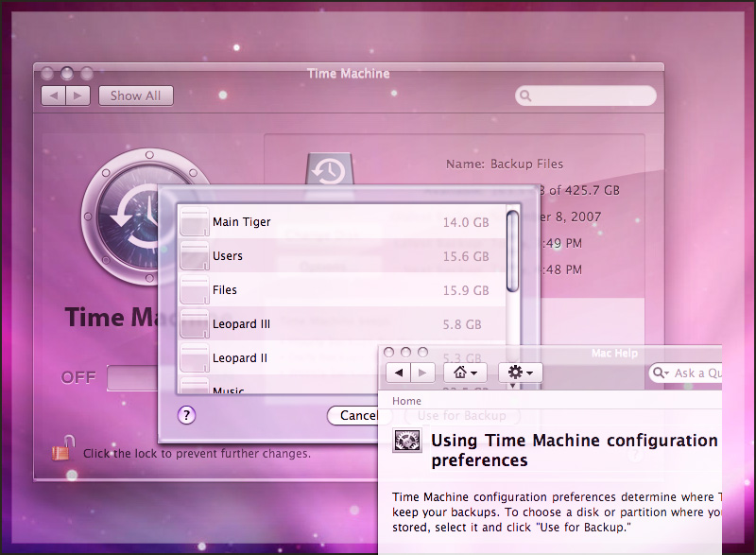Click System Preferences icon beside help heading

(407, 440)
